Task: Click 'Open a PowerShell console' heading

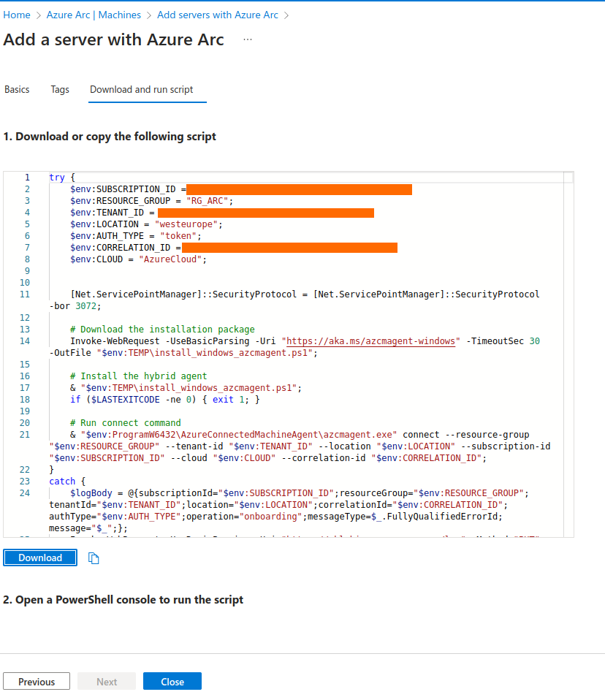Action: coord(123,600)
